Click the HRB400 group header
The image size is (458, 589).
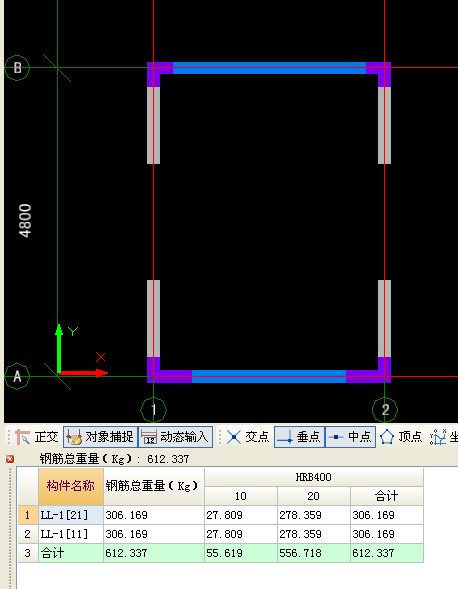pos(314,477)
